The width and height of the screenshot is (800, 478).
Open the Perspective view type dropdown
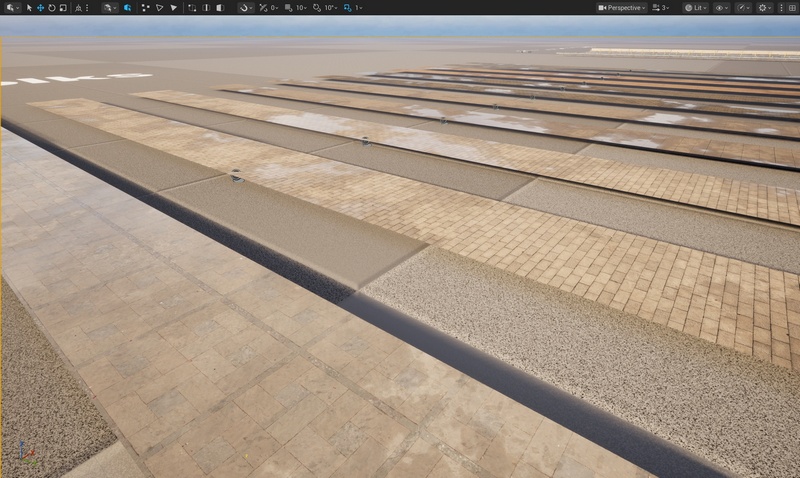[621, 7]
